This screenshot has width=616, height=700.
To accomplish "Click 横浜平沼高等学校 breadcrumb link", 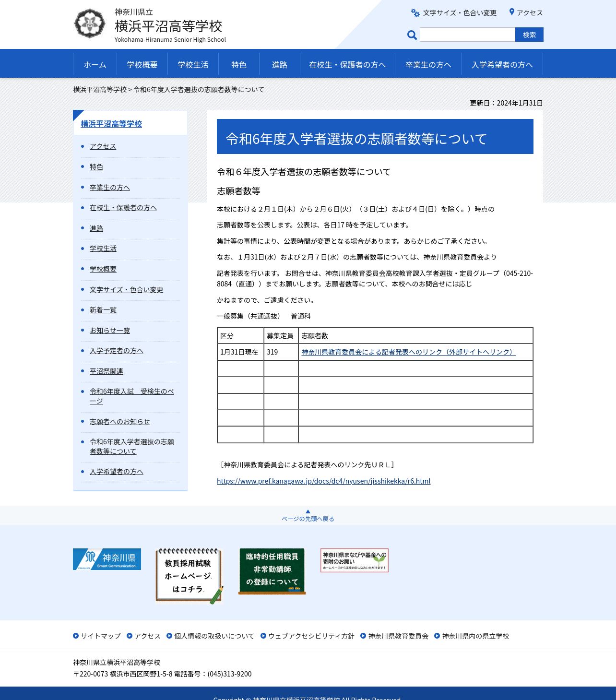I will click(x=100, y=90).
